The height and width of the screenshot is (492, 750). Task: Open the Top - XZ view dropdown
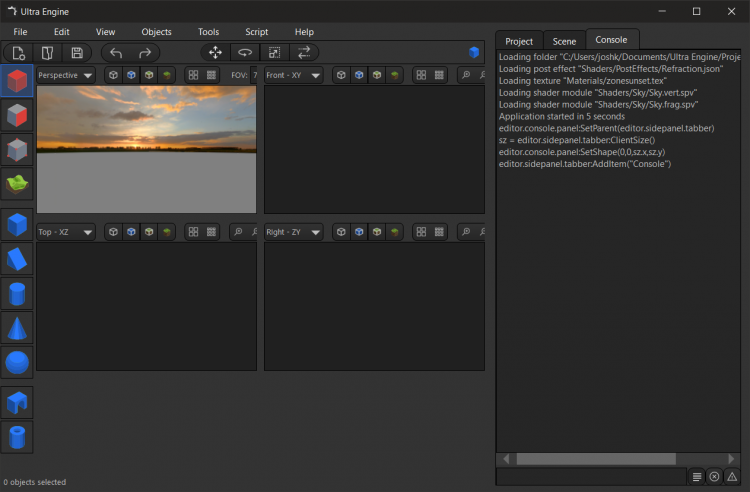click(x=65, y=232)
